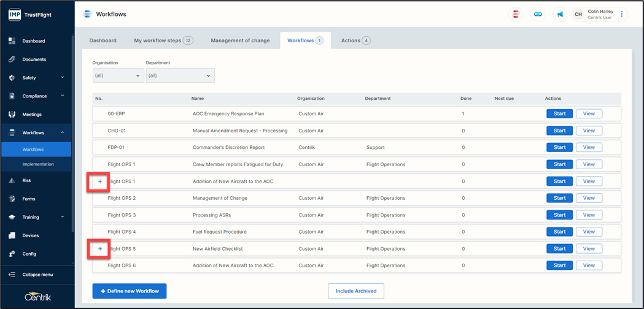Expand the Flight OPS 1 Addition row

pyautogui.click(x=100, y=181)
